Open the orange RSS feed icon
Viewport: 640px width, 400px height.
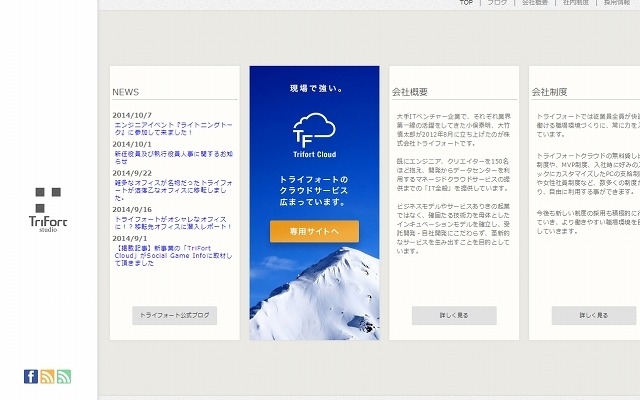tap(47, 376)
